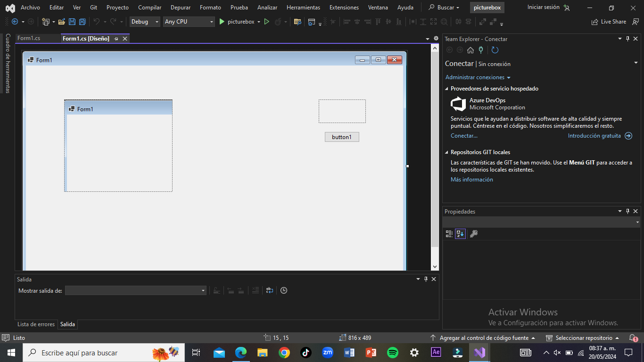Open the Compilar menu

tap(149, 8)
